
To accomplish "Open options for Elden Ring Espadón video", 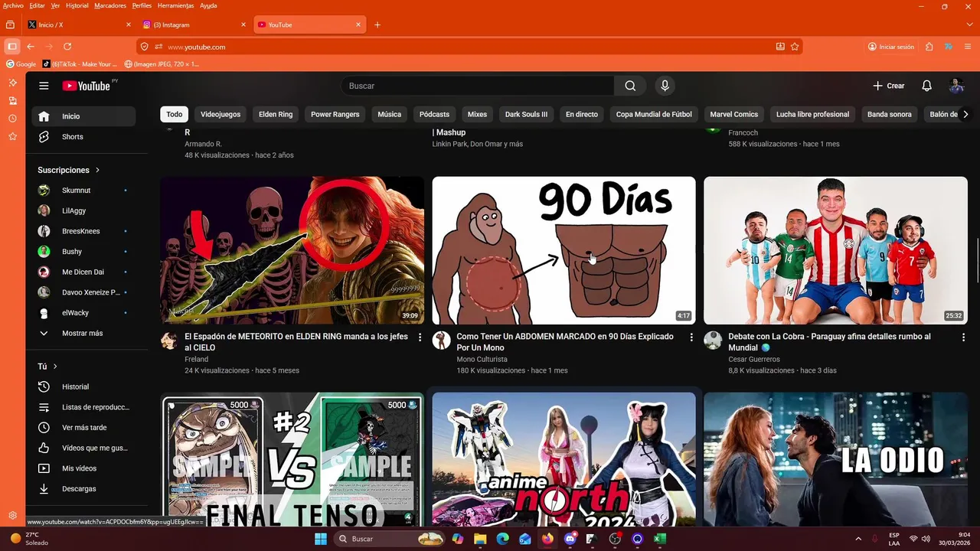I will 420,337.
